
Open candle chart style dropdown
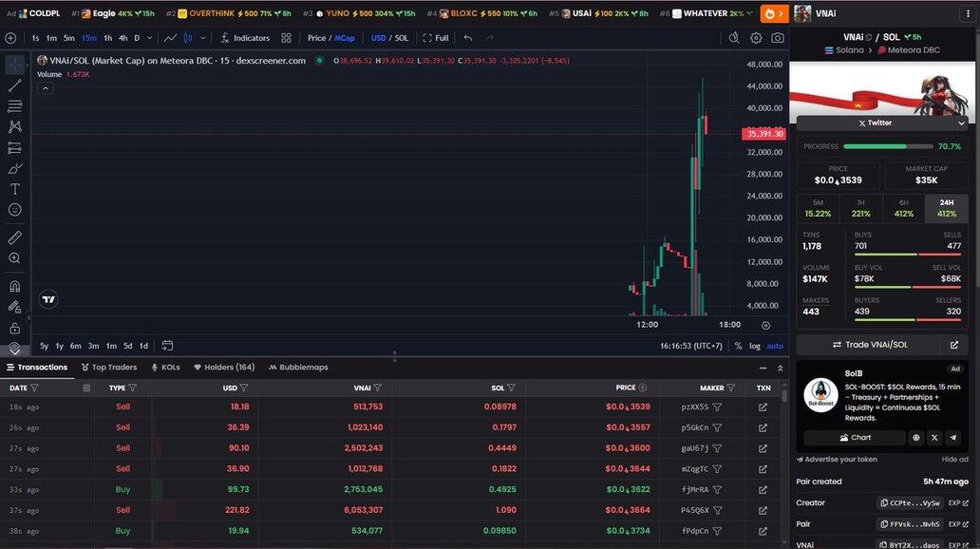[x=203, y=38]
